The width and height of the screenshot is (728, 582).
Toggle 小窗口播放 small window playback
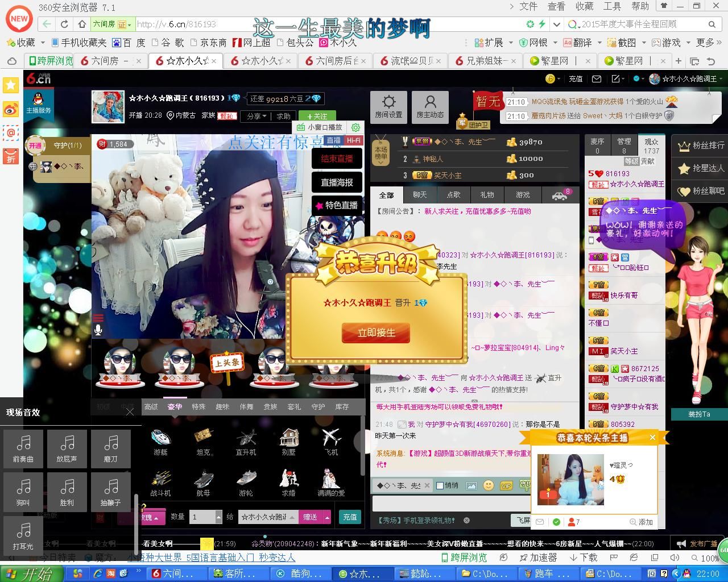coord(320,127)
